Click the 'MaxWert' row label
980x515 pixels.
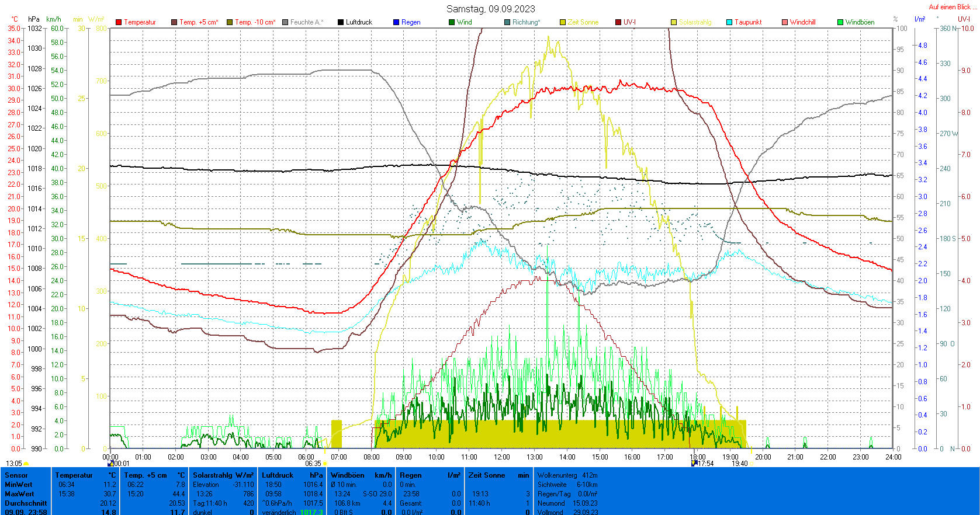pos(19,494)
